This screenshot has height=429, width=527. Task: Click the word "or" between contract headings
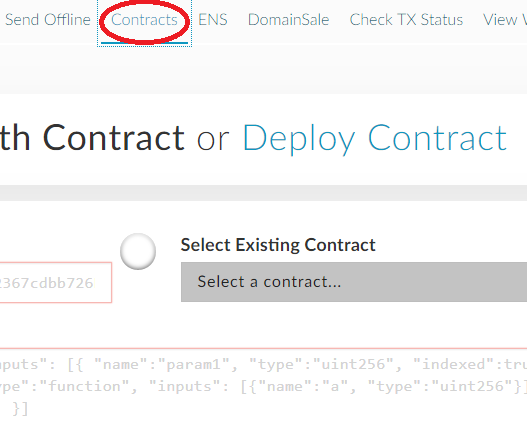[x=213, y=140]
